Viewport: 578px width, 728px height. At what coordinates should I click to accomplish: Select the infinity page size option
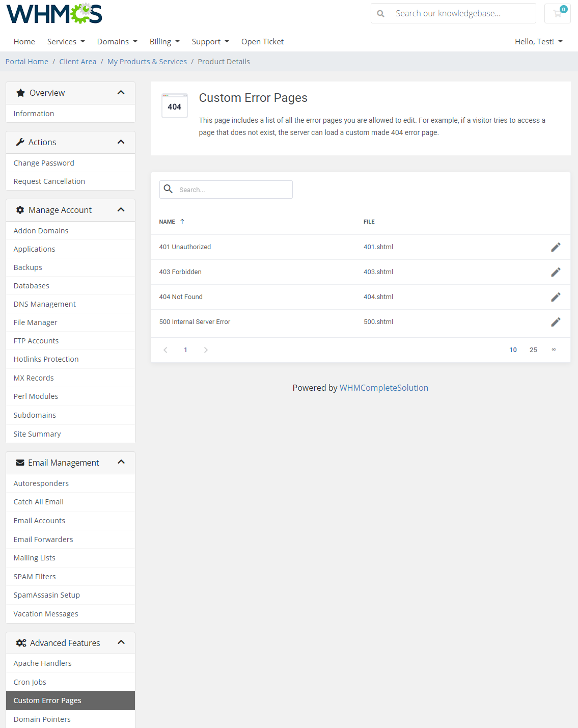click(554, 350)
